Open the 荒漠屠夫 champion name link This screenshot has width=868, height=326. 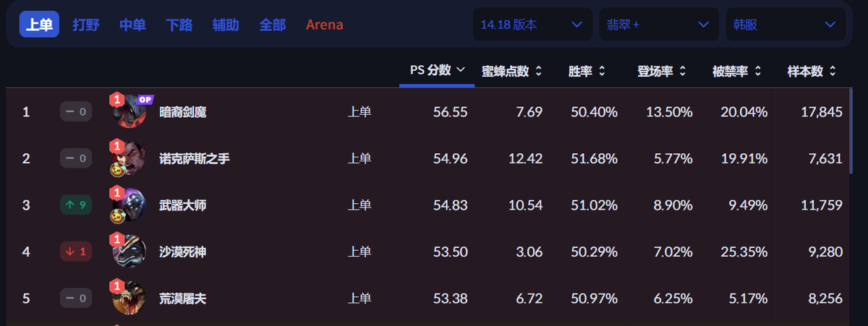tap(182, 298)
